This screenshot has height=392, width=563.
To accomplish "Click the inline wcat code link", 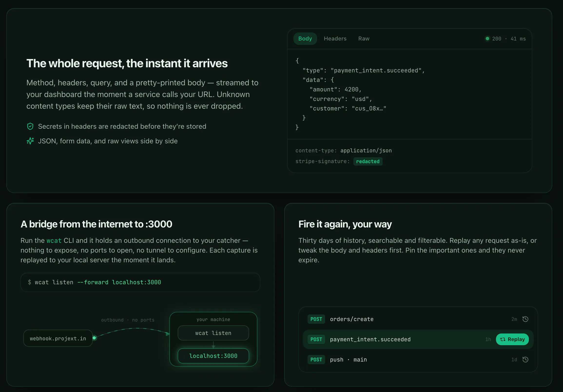I will pyautogui.click(x=54, y=240).
